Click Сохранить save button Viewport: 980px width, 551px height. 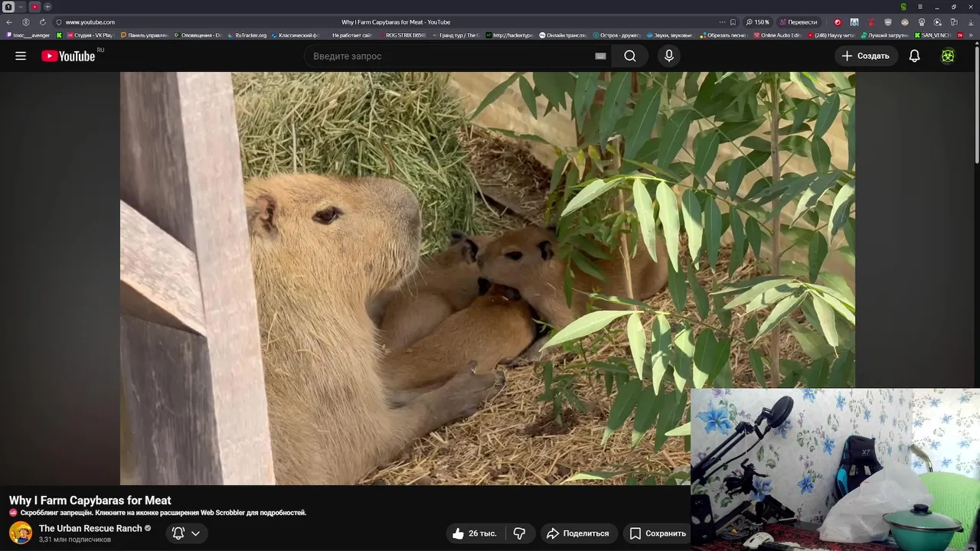[x=657, y=533]
